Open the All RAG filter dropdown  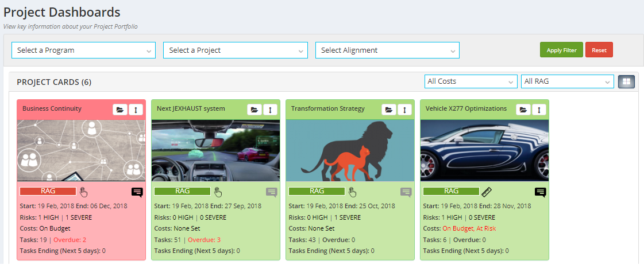[x=567, y=81]
